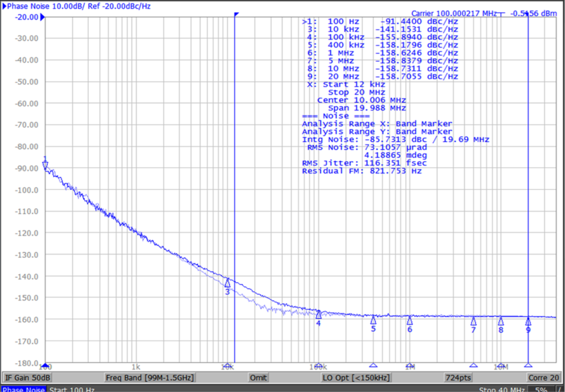Open the Freq Band [99M-1.5GHz] setting

150,378
